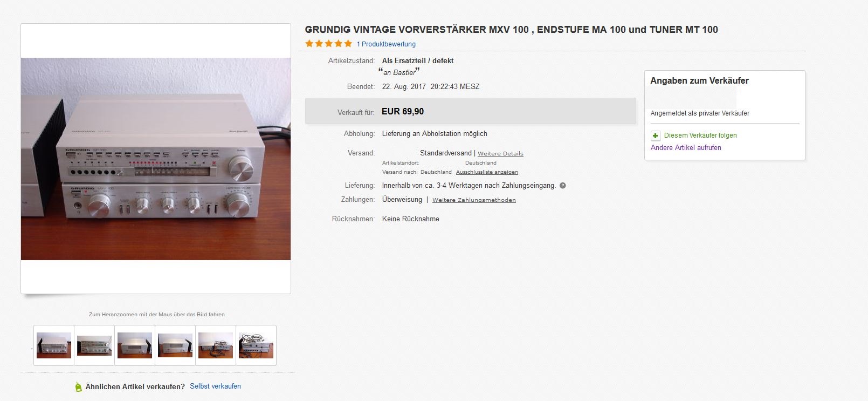Click the EUR 69,90 price box
This screenshot has height=401, width=868.
pyautogui.click(x=470, y=112)
